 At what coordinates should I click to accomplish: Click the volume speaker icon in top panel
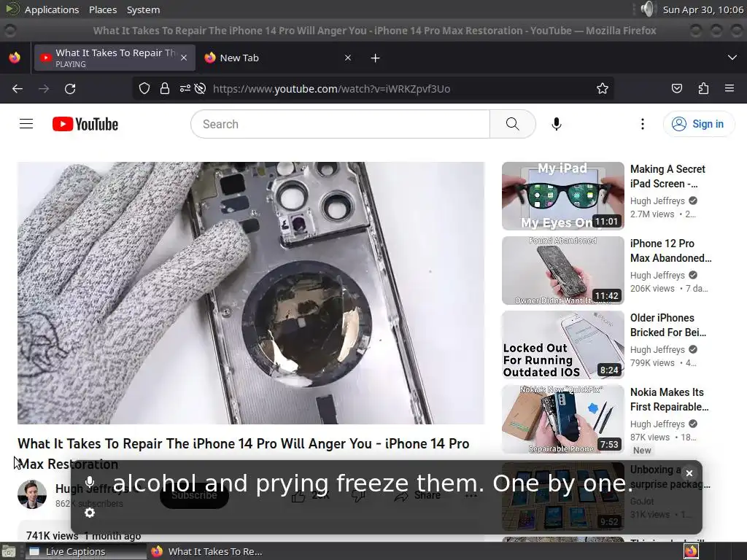click(x=648, y=9)
